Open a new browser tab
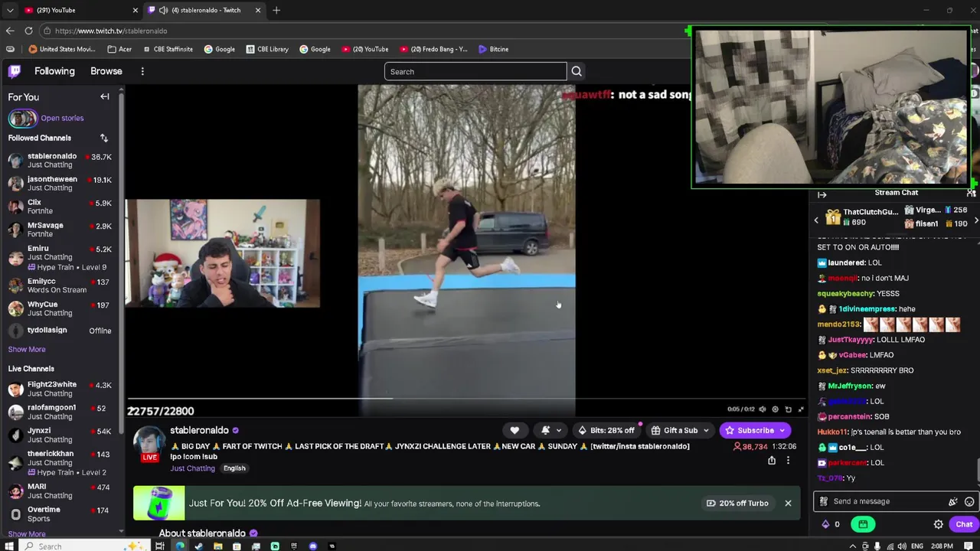 click(x=276, y=10)
